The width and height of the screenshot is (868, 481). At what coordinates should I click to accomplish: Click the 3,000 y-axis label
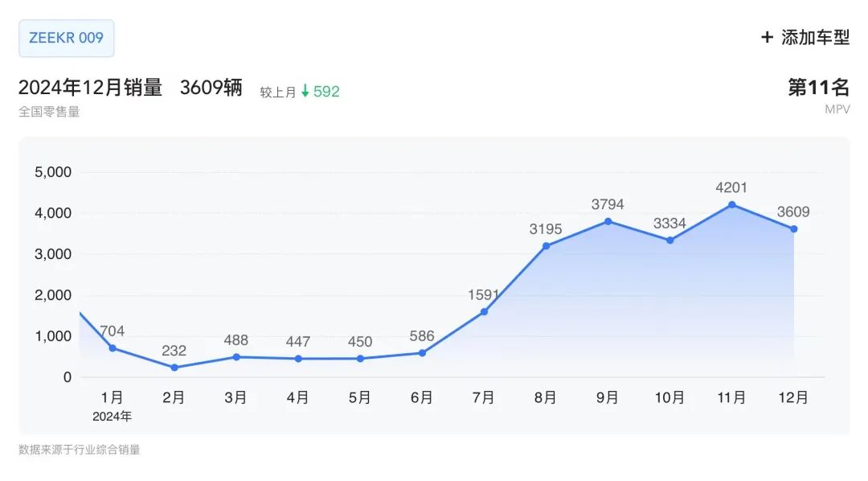coord(53,254)
